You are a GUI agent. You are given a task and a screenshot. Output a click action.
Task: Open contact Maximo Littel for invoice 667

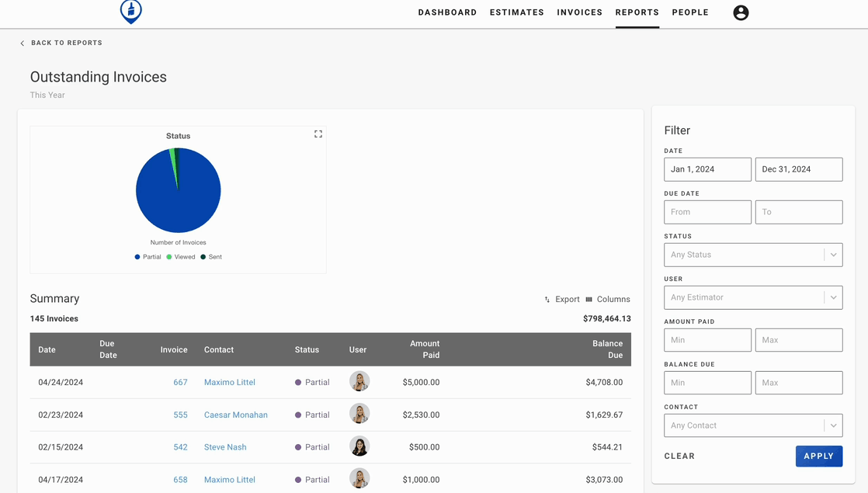tap(230, 382)
